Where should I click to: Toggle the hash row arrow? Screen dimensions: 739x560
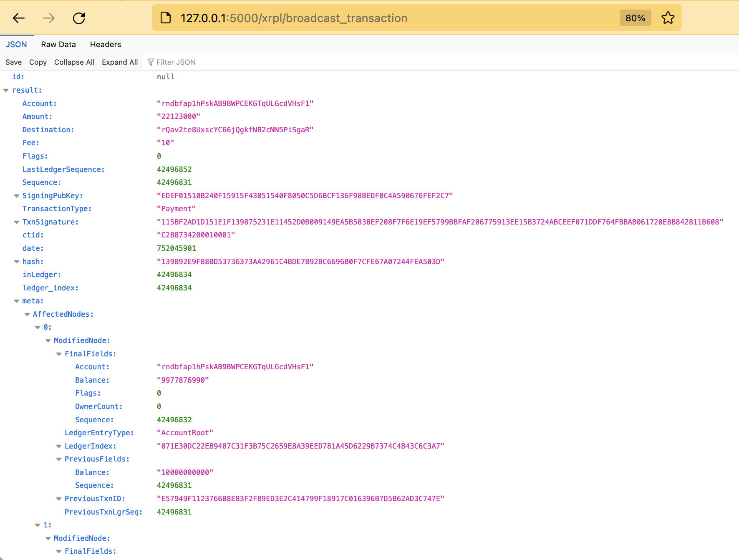point(17,262)
